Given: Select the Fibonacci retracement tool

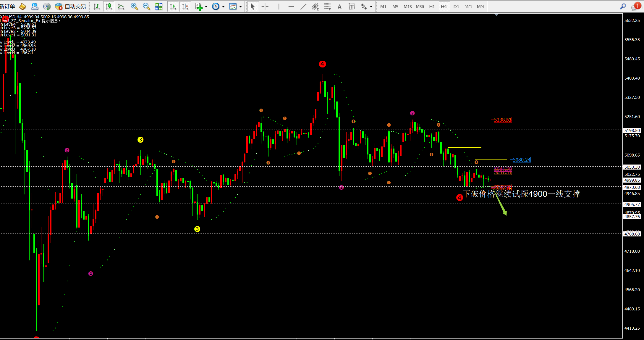Looking at the screenshot, I should 327,7.
